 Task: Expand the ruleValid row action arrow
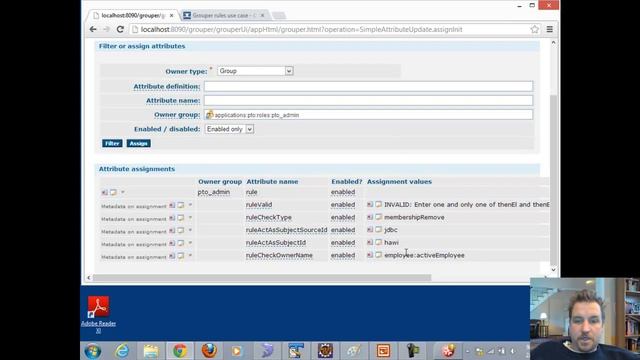point(190,205)
